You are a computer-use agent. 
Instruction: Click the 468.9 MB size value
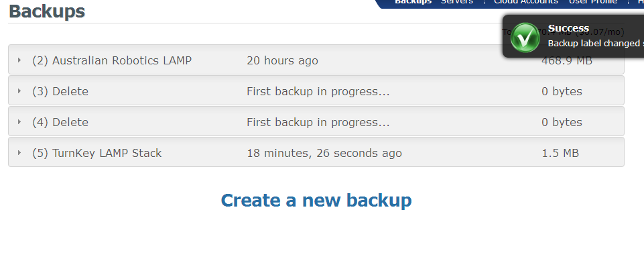pyautogui.click(x=566, y=61)
